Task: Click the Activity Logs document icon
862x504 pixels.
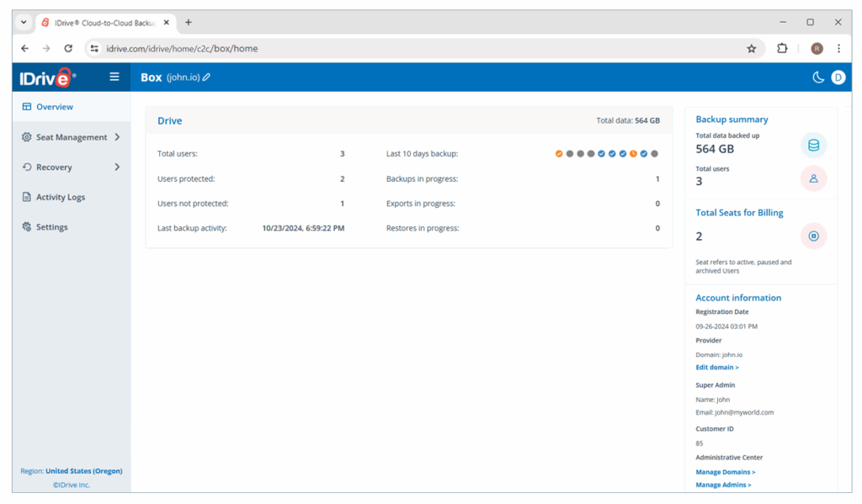Action: pos(26,197)
